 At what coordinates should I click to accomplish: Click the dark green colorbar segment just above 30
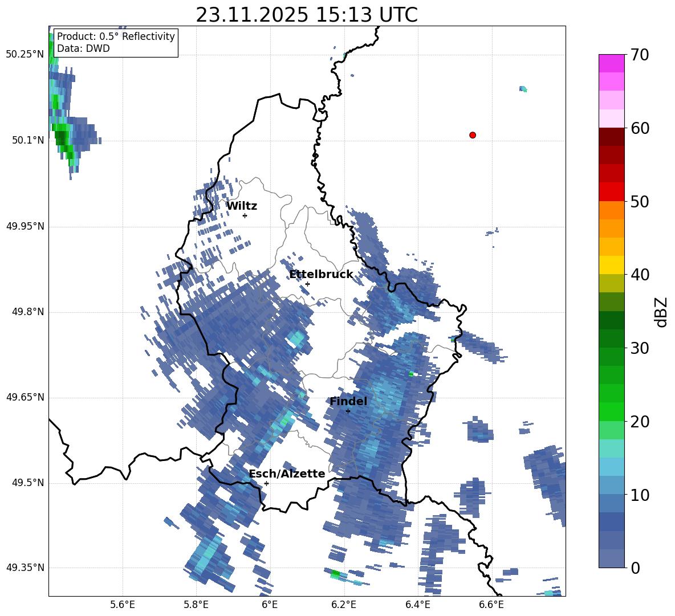[611, 338]
